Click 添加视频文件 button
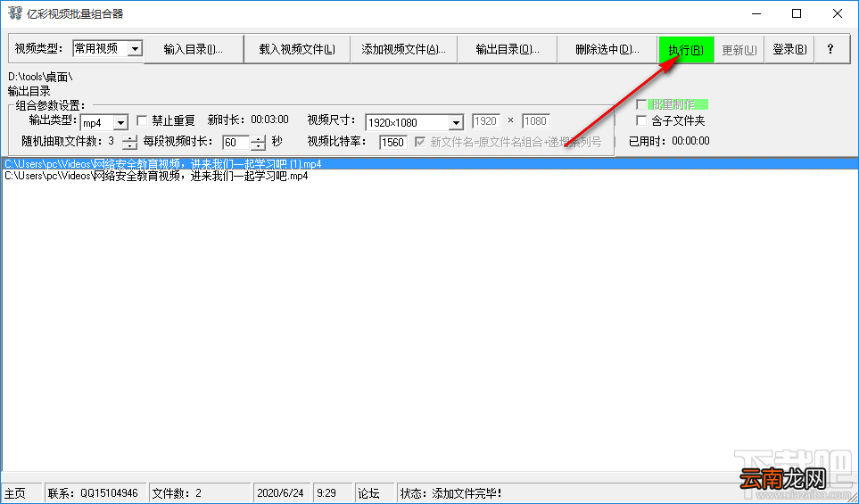This screenshot has height=504, width=859. (x=404, y=49)
